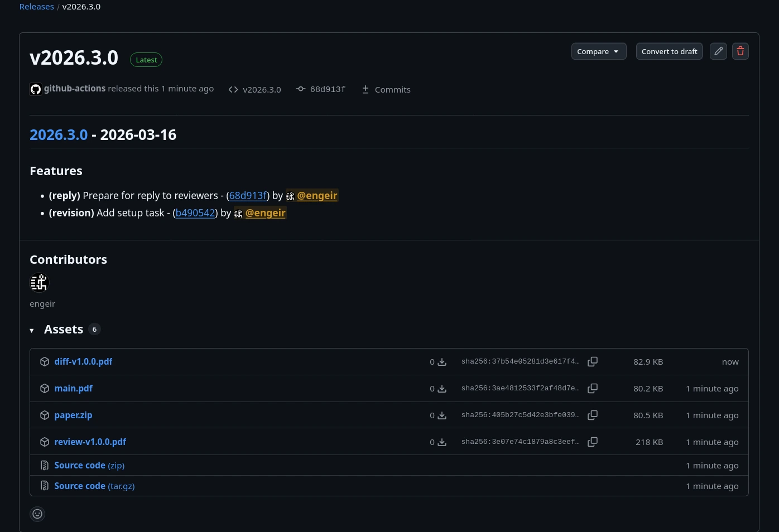Click the github-actions avatar icon
This screenshot has height=532, width=779.
(x=36, y=89)
